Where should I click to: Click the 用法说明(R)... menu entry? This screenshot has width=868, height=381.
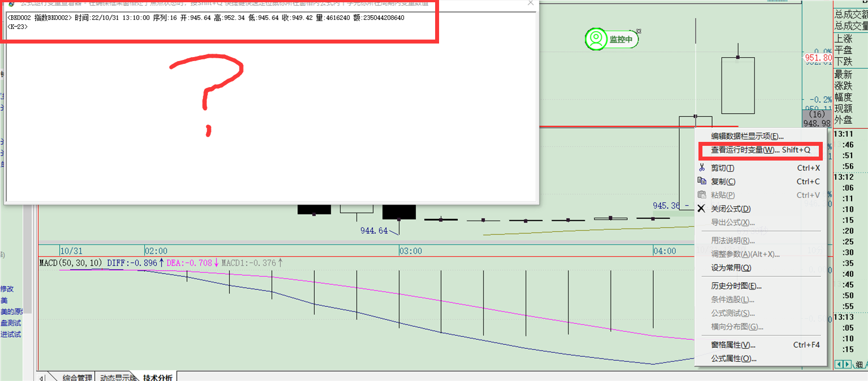coord(760,240)
